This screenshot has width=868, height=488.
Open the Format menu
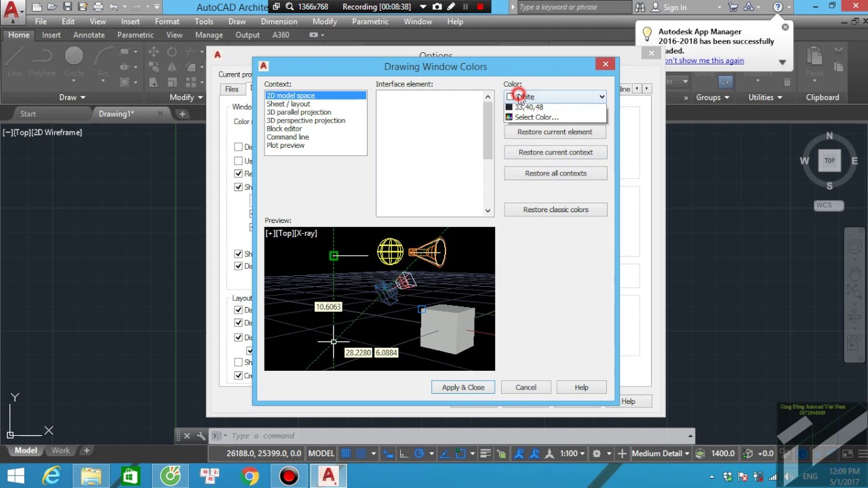pos(167,22)
